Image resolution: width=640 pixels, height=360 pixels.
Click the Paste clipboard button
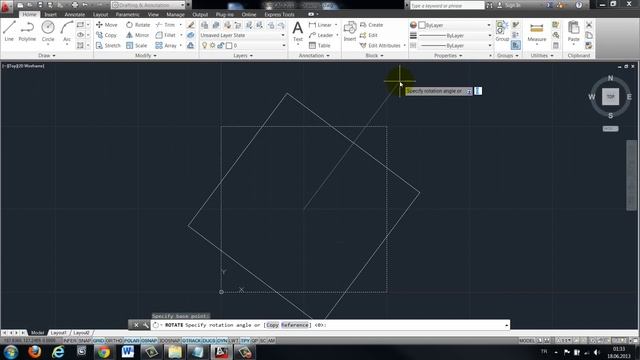(x=573, y=31)
